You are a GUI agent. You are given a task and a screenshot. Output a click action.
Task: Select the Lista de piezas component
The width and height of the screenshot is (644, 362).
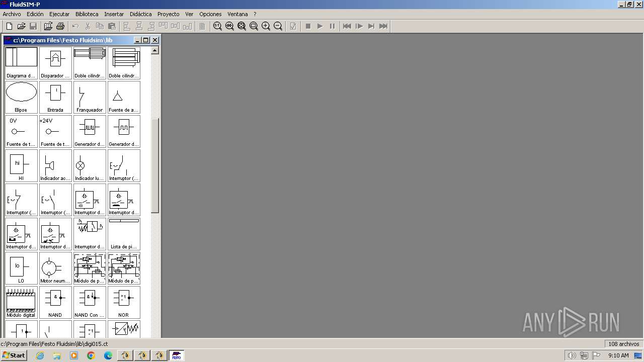click(124, 234)
